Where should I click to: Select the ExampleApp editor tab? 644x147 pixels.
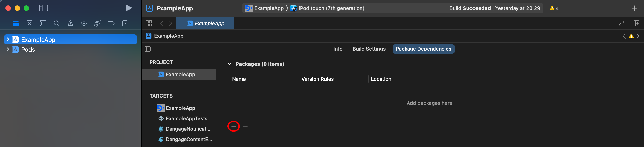pyautogui.click(x=205, y=24)
